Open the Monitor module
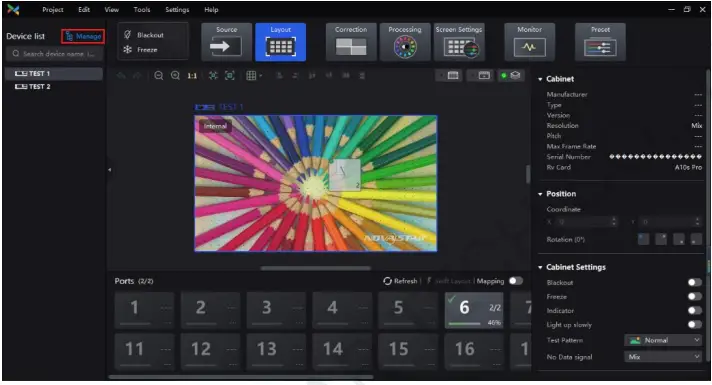 click(529, 42)
